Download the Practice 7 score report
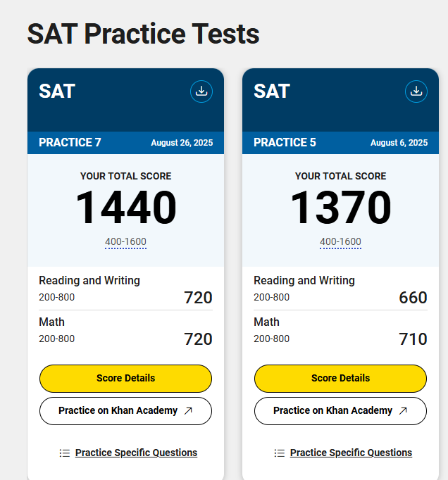The height and width of the screenshot is (480, 448). pos(201,91)
